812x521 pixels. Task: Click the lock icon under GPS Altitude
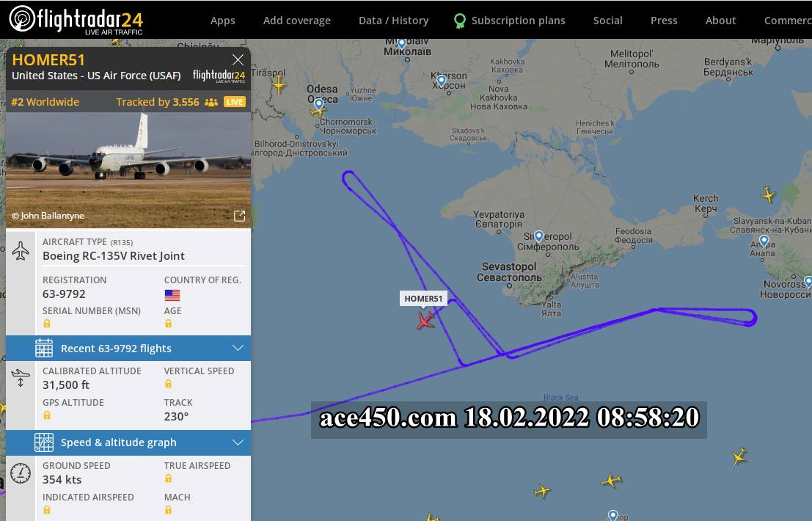47,415
